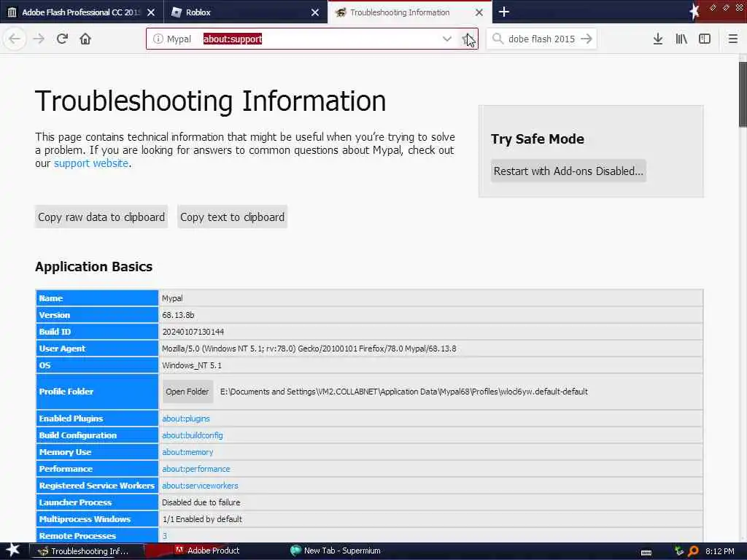Close the Roblox tab
The height and width of the screenshot is (560, 747).
point(315,12)
